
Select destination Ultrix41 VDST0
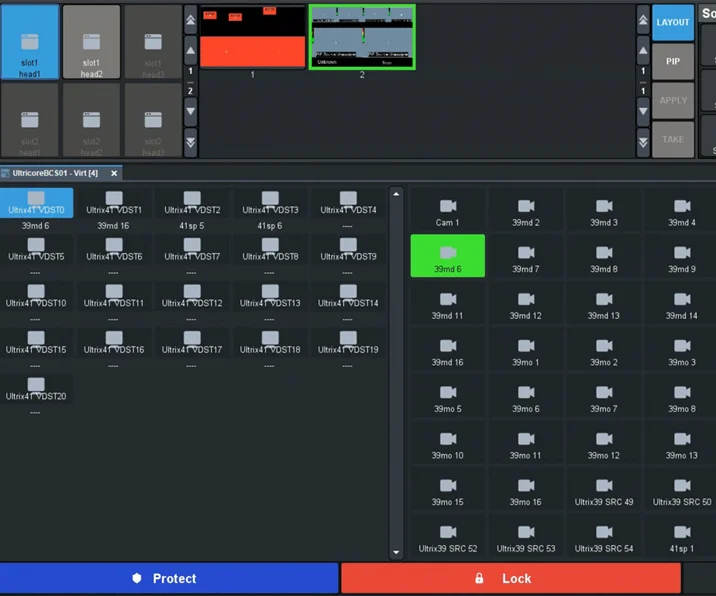(x=36, y=203)
